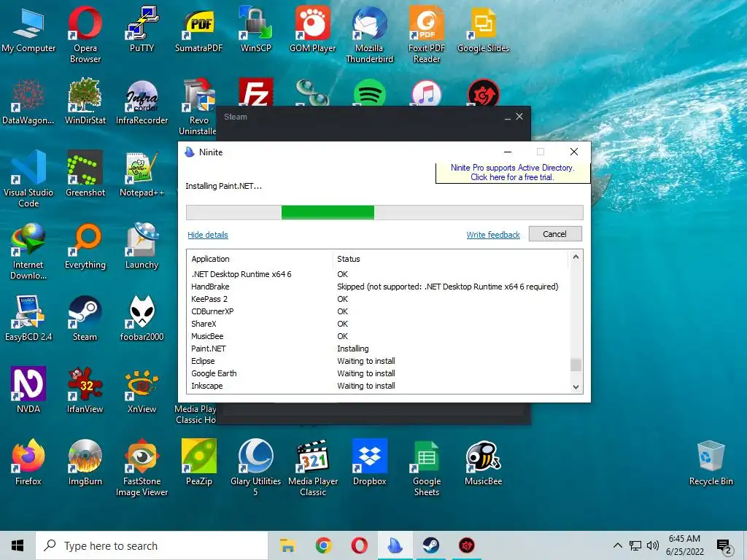Select the Foxit PDF Reader icon
This screenshot has height=560, width=747.
pyautogui.click(x=426, y=34)
